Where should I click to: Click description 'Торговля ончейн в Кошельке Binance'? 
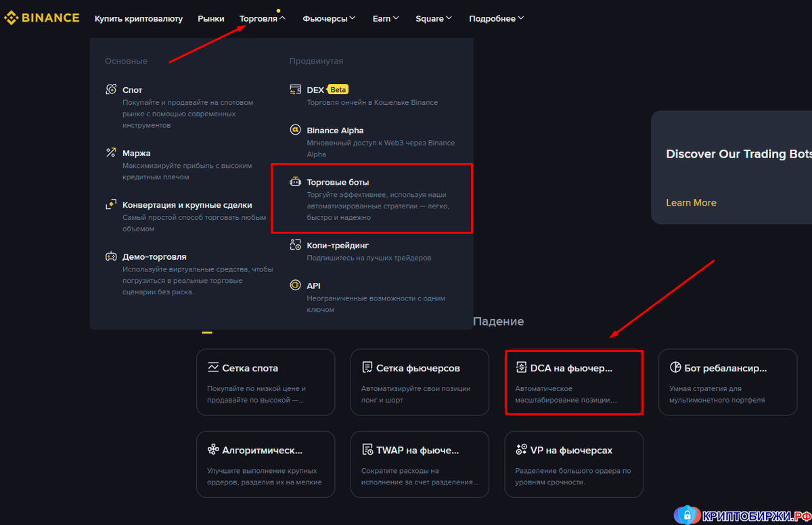372,102
